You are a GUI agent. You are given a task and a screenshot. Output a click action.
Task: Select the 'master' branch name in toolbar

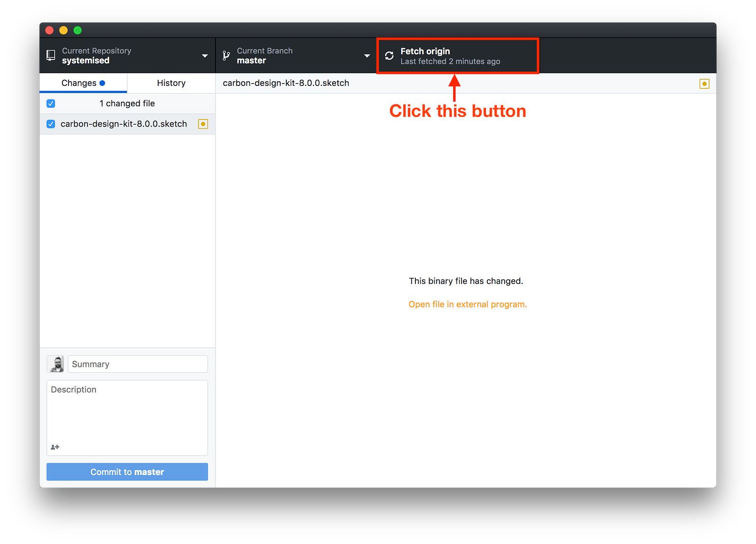coord(251,61)
